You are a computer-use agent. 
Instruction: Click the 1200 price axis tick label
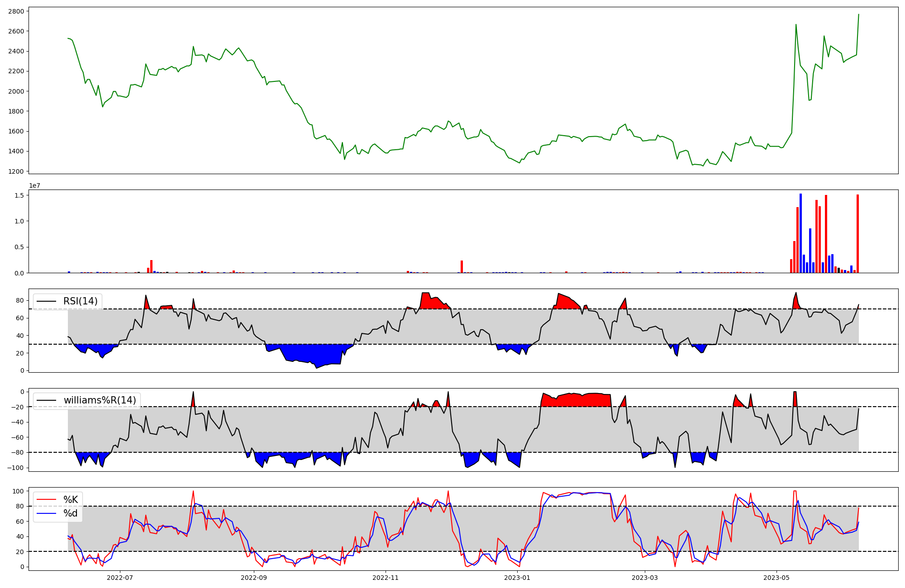16,171
